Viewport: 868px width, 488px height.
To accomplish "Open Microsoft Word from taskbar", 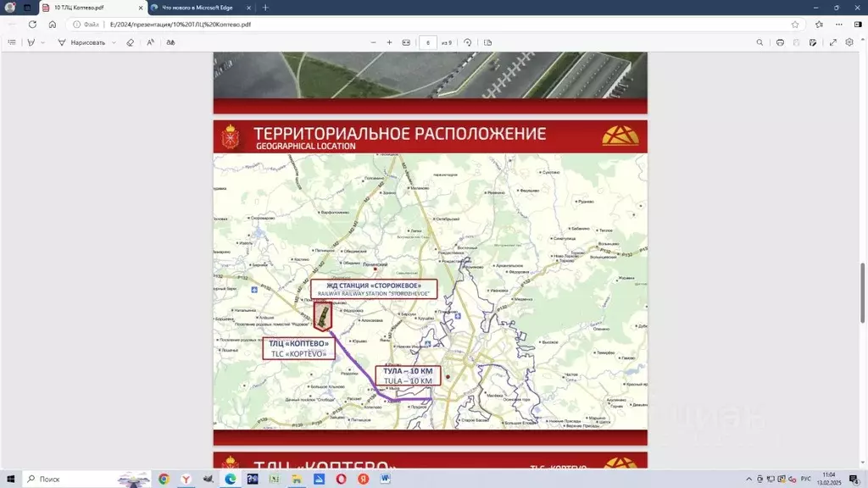I will 386,480.
